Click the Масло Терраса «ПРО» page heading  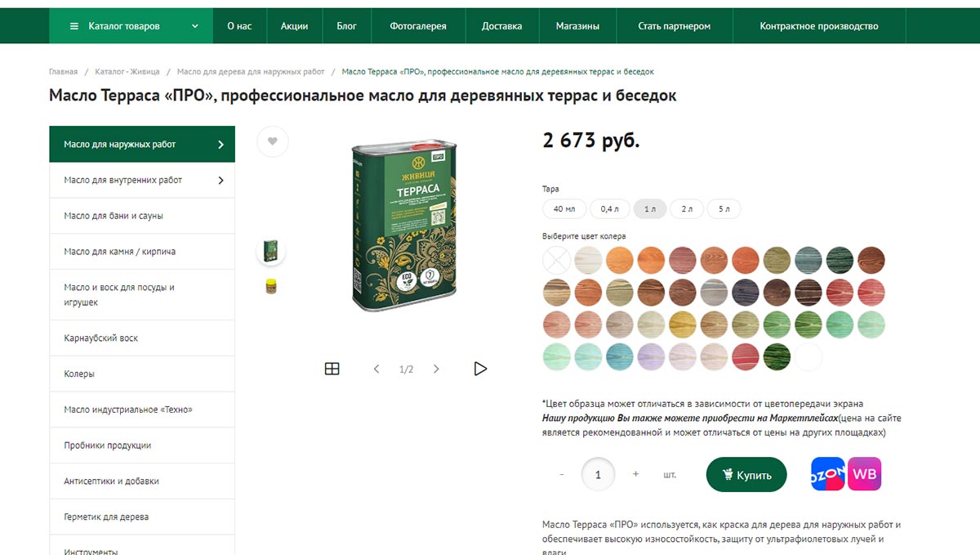click(363, 96)
